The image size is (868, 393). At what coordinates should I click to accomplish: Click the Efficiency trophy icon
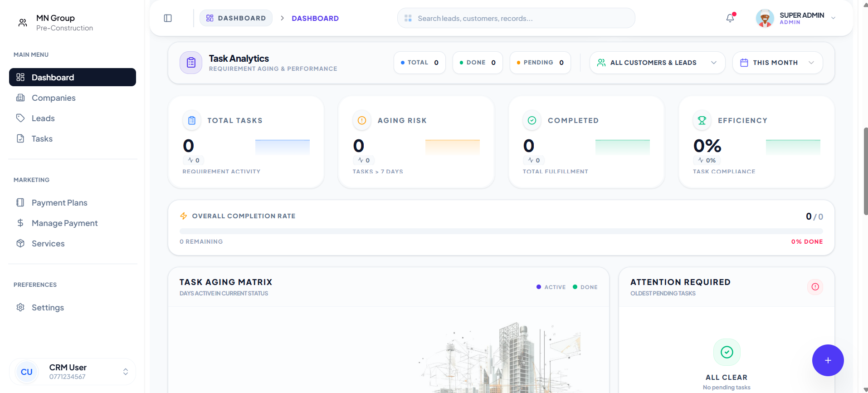click(702, 120)
